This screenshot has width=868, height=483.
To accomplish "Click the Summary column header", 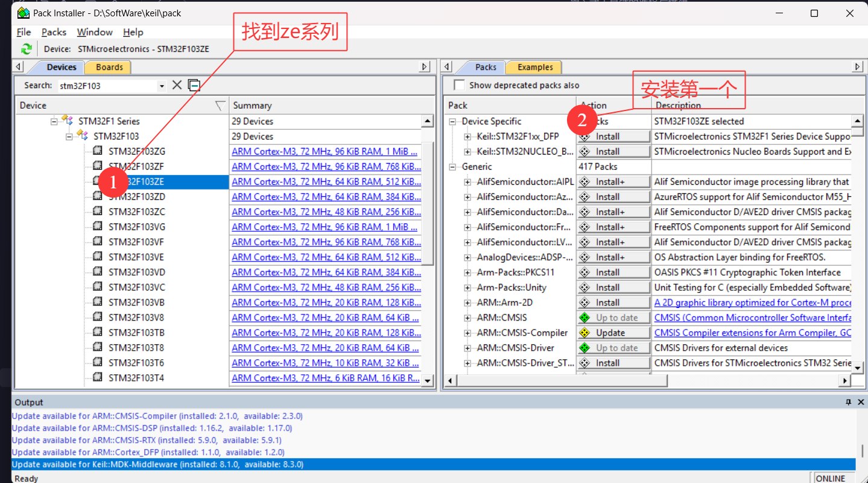I will click(332, 106).
